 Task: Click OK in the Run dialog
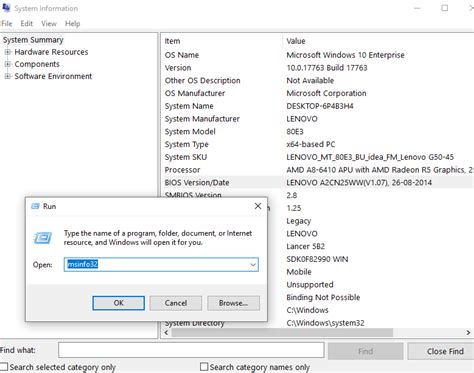(x=119, y=303)
